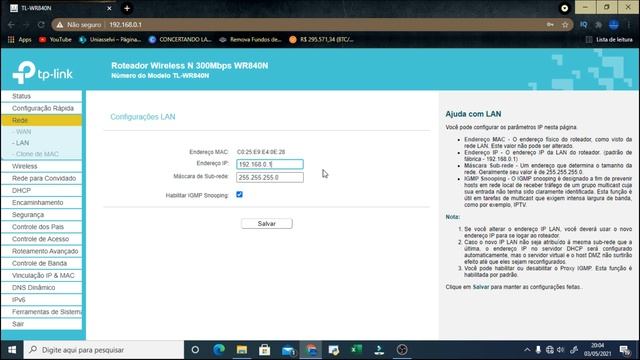Click the volume icon in the tray
Screen dimensions: 640x360
(561, 350)
